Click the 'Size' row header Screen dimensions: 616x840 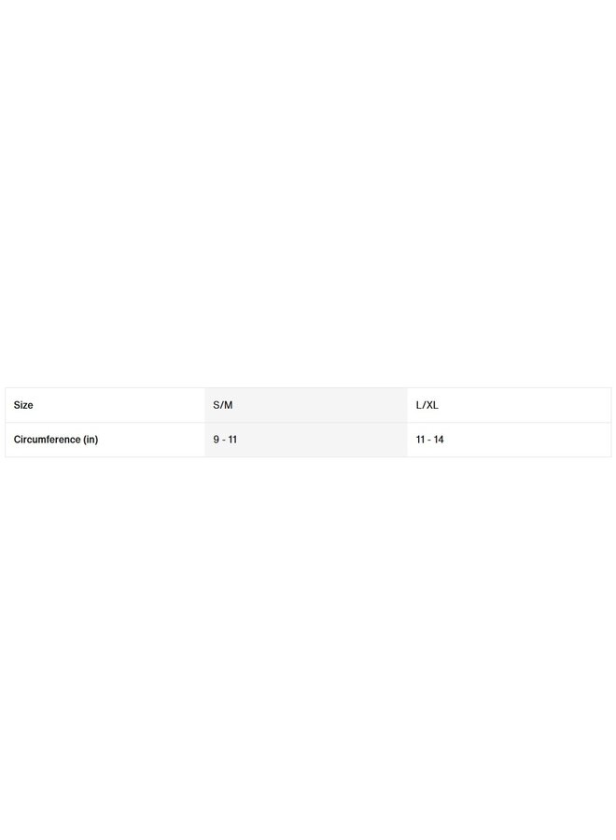(x=23, y=405)
